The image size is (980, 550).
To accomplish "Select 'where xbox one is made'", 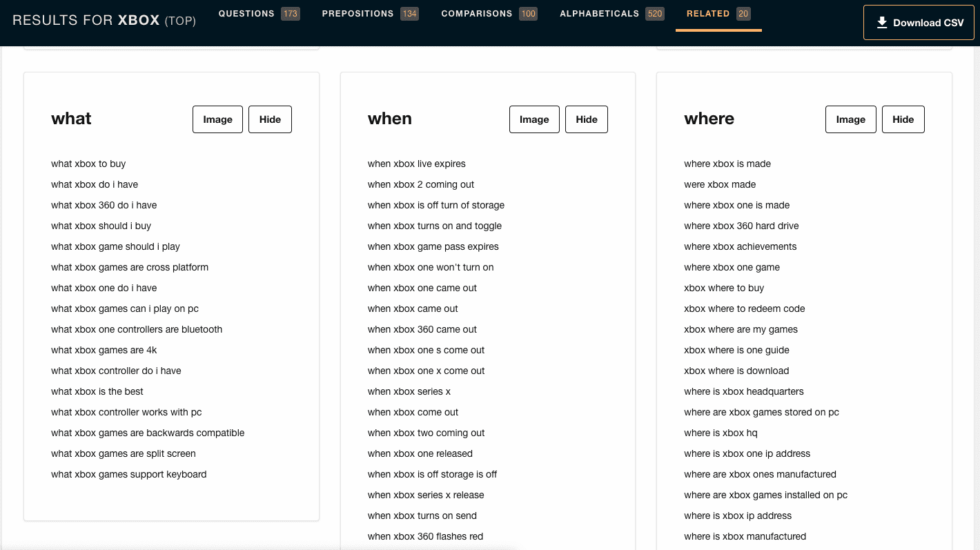I will [737, 205].
